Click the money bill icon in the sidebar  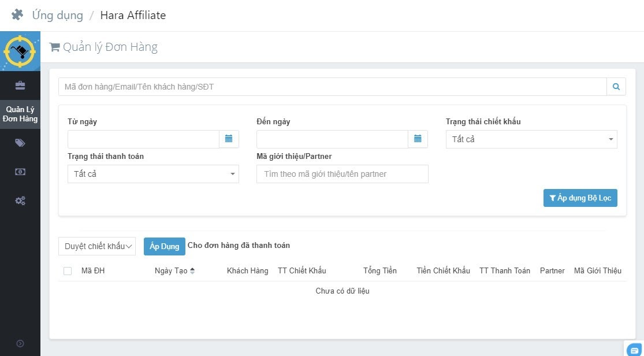pyautogui.click(x=20, y=172)
